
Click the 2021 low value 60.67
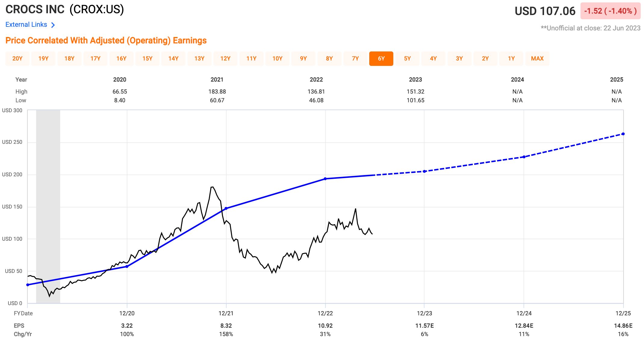(x=217, y=100)
